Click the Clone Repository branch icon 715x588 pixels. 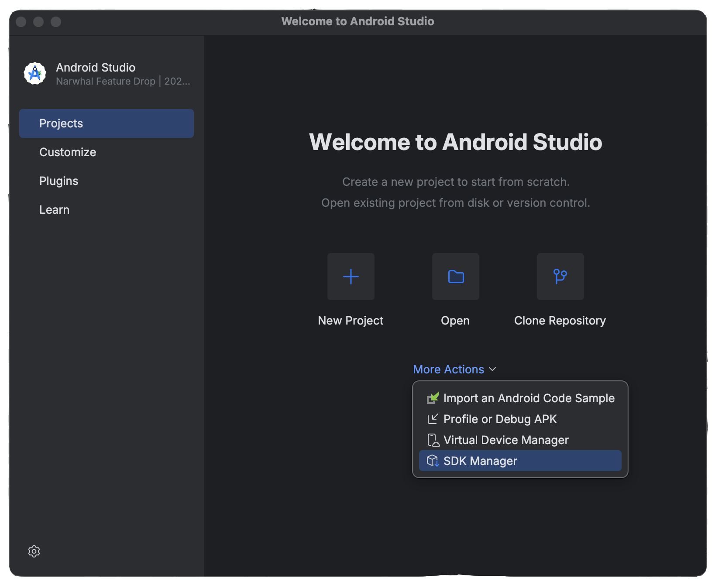tap(560, 277)
